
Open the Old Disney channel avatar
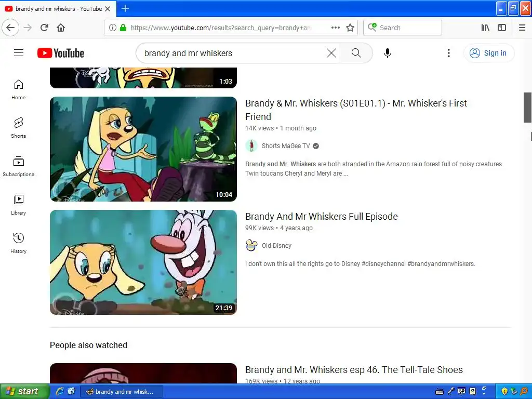(x=251, y=246)
